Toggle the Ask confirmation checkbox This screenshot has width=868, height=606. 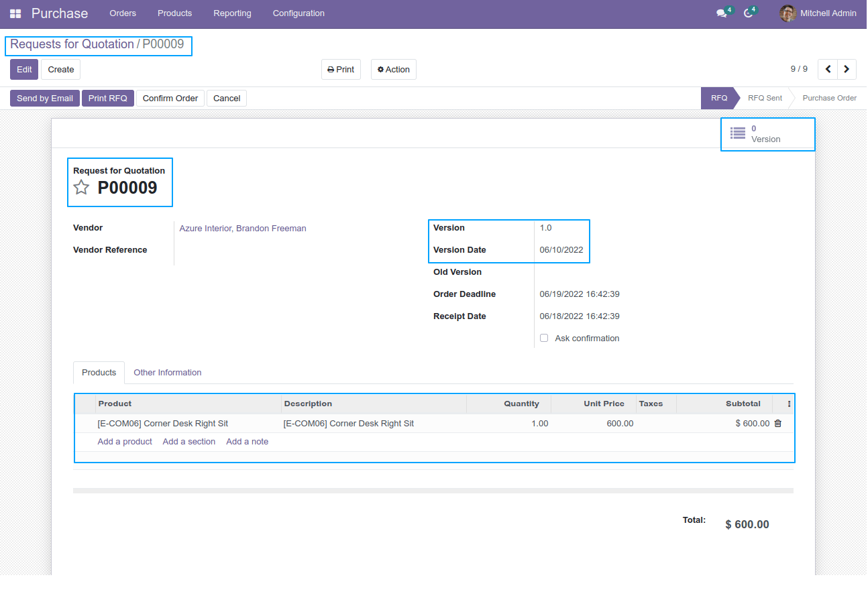(x=544, y=338)
